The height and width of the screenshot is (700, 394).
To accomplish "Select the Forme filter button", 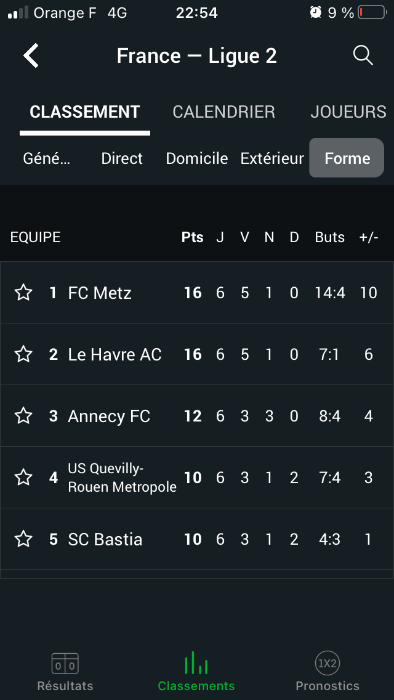I will pyautogui.click(x=347, y=158).
